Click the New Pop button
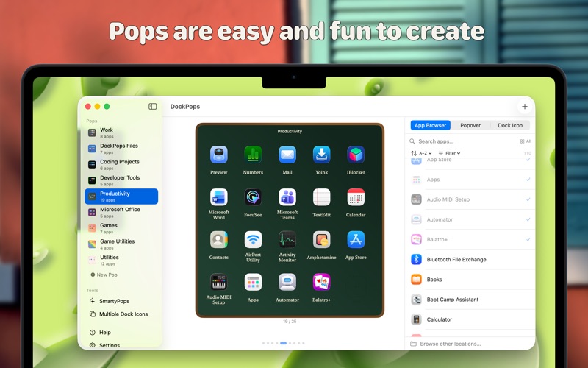This screenshot has width=588, height=368. [104, 275]
